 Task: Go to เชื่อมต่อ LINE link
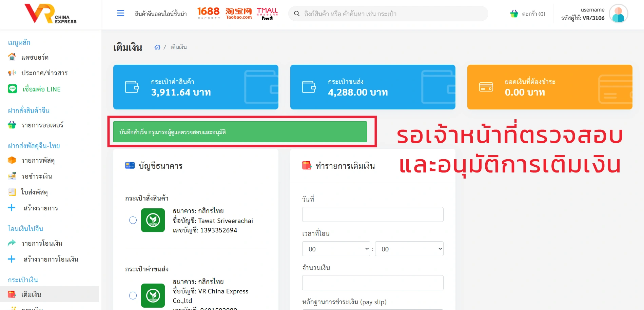click(x=41, y=89)
